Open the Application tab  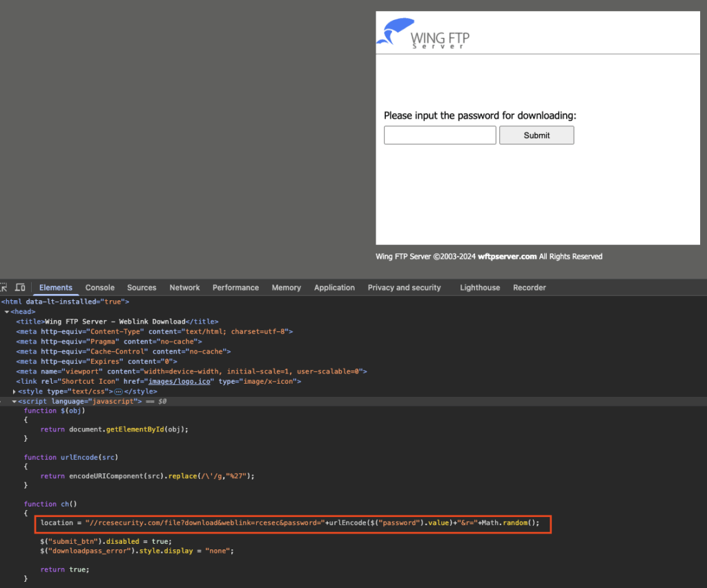334,288
